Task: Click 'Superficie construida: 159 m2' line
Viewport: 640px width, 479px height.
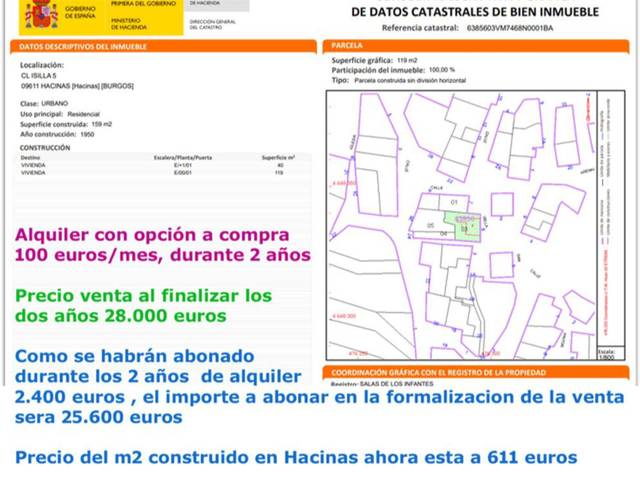Action: click(x=66, y=124)
